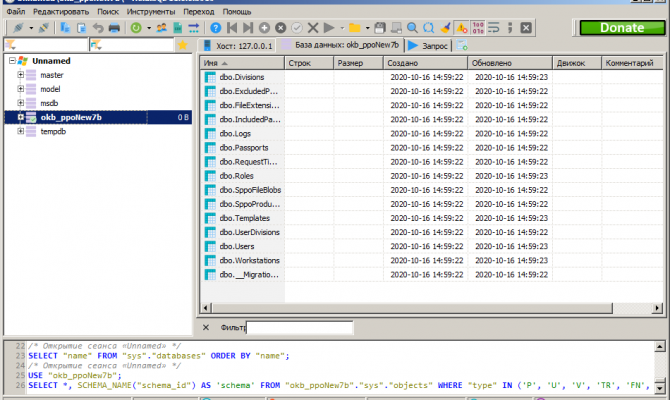Screen dimensions: 670x400
Task: Click the SQL log scrollbar up arrow
Action: (x=660, y=347)
